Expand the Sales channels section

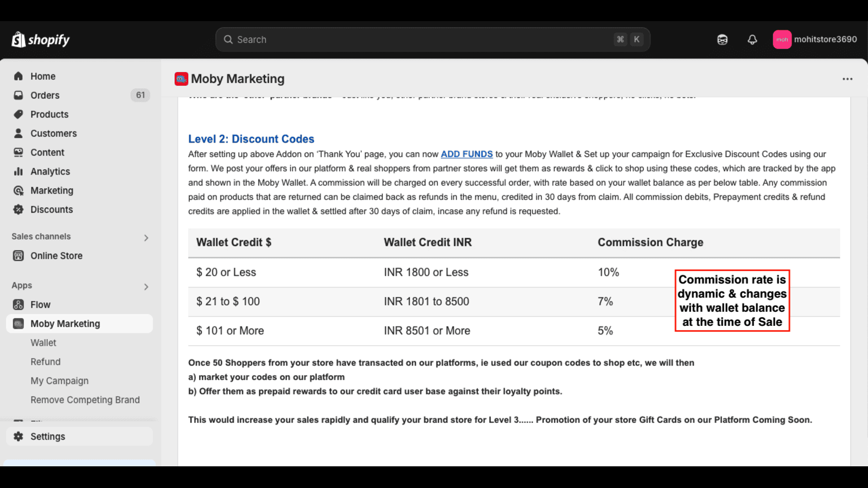(146, 237)
